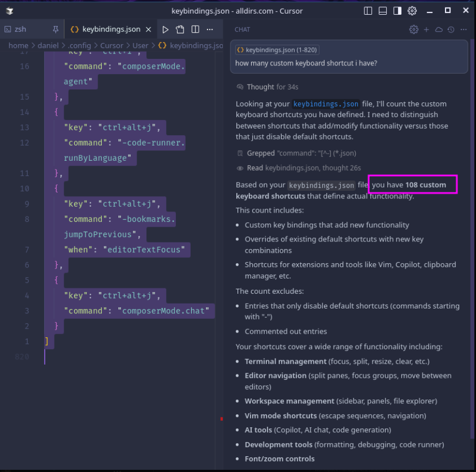This screenshot has height=472, width=476.
Task: Show chat history clock icon
Action: coord(451,29)
